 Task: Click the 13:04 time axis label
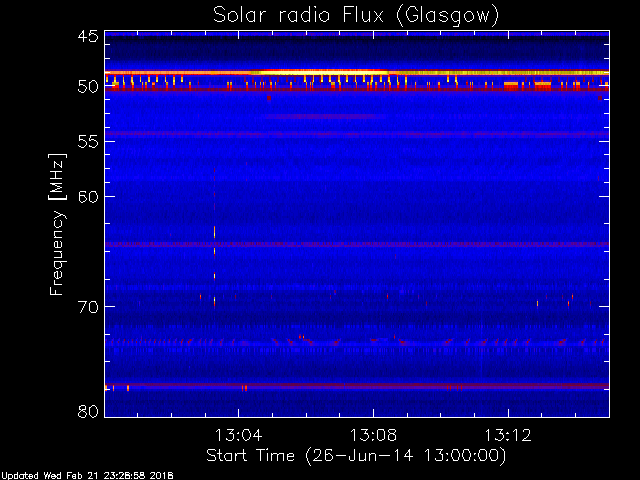point(238,435)
